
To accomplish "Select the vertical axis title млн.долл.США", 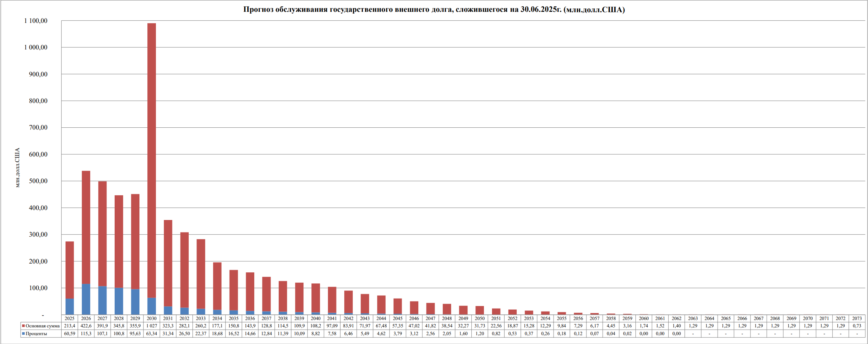I will pos(17,168).
